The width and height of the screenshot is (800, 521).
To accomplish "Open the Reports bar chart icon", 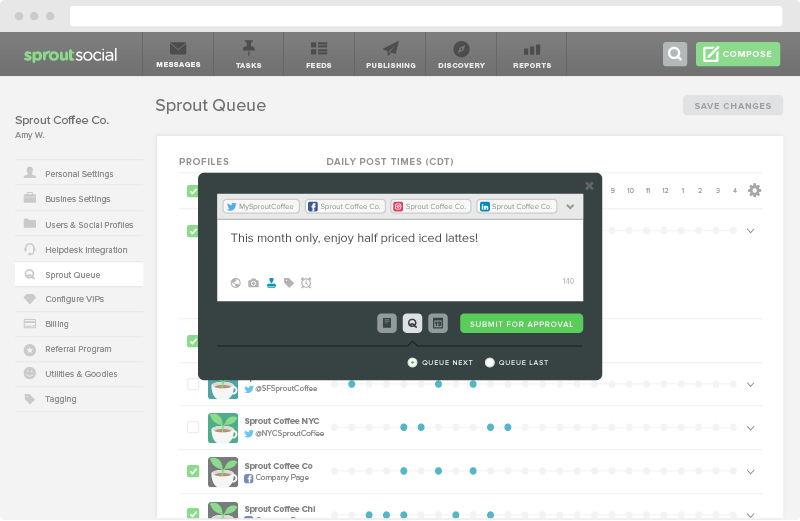I will (532, 49).
